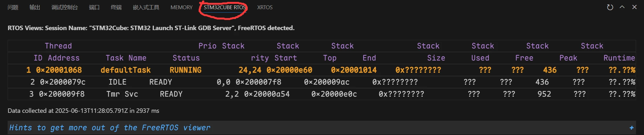
Task: Switch to the 调试控制台 tab
Action: (x=64, y=7)
